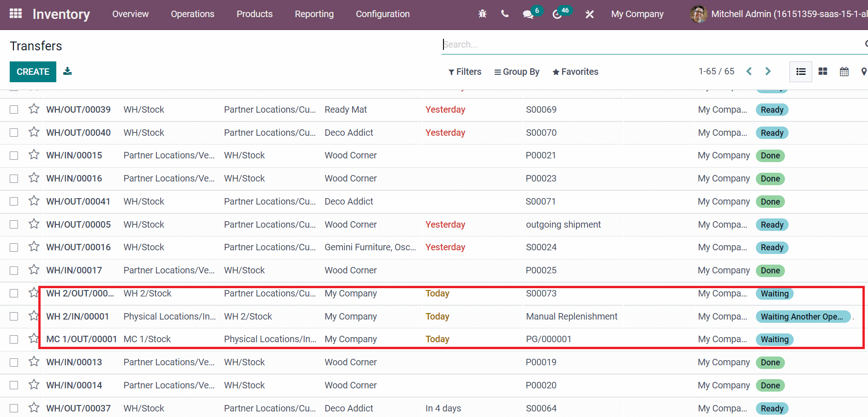Image resolution: width=868 pixels, height=417 pixels.
Task: Click Mitchell Admin avatar picture
Action: click(699, 14)
